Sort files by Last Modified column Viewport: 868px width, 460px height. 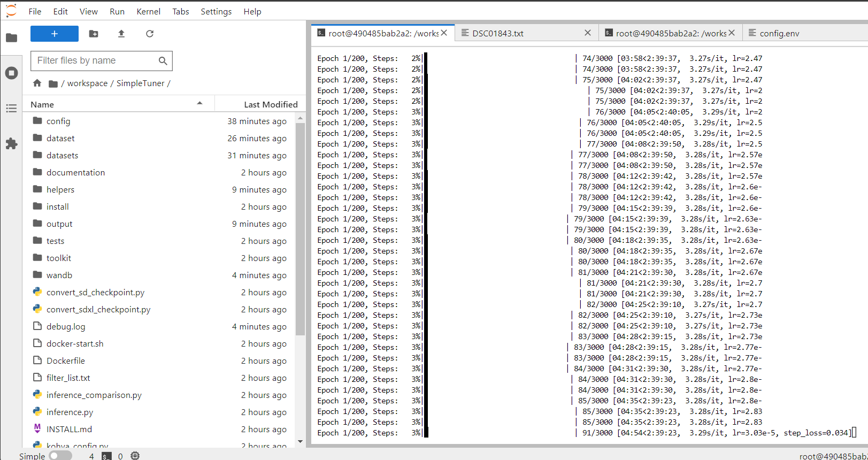pyautogui.click(x=271, y=104)
